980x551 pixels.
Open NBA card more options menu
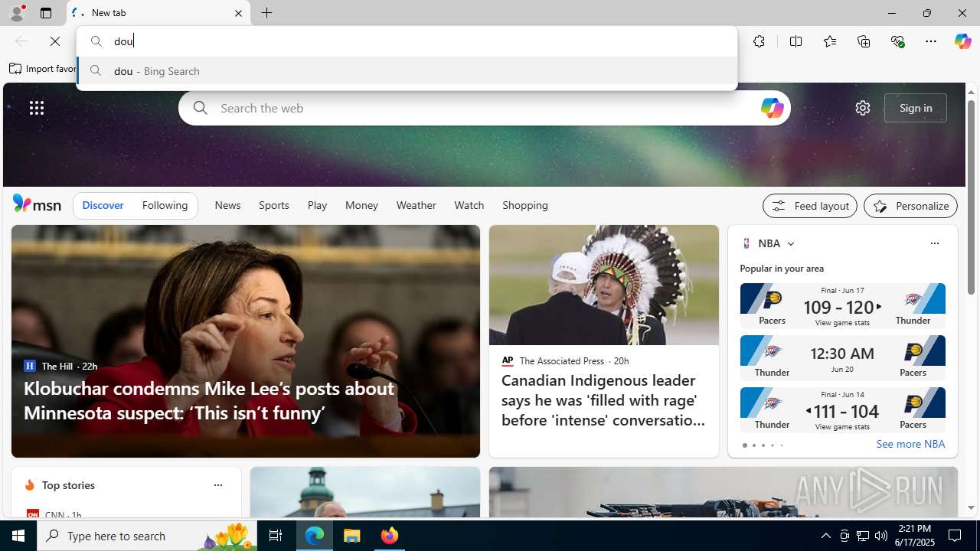934,243
